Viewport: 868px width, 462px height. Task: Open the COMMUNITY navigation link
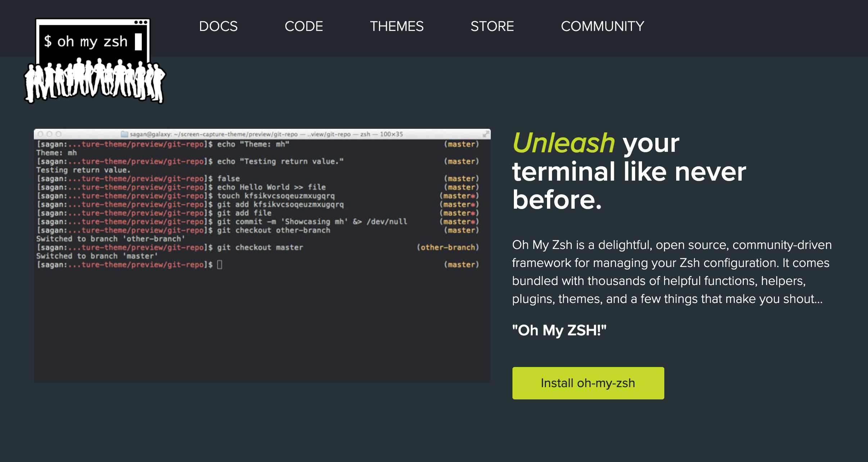(x=602, y=26)
